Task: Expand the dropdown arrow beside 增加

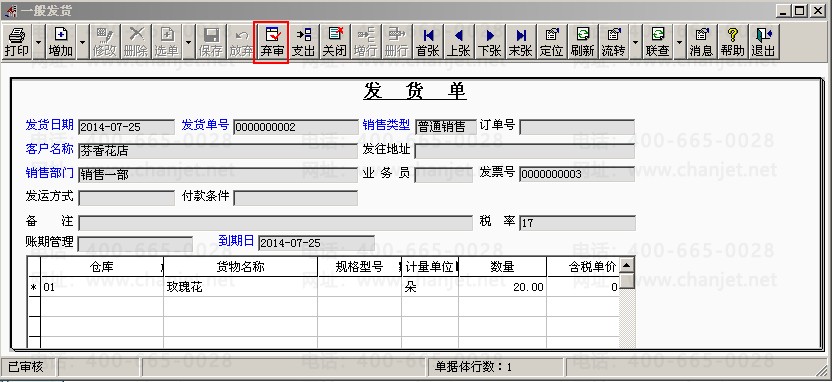Action: 82,41
